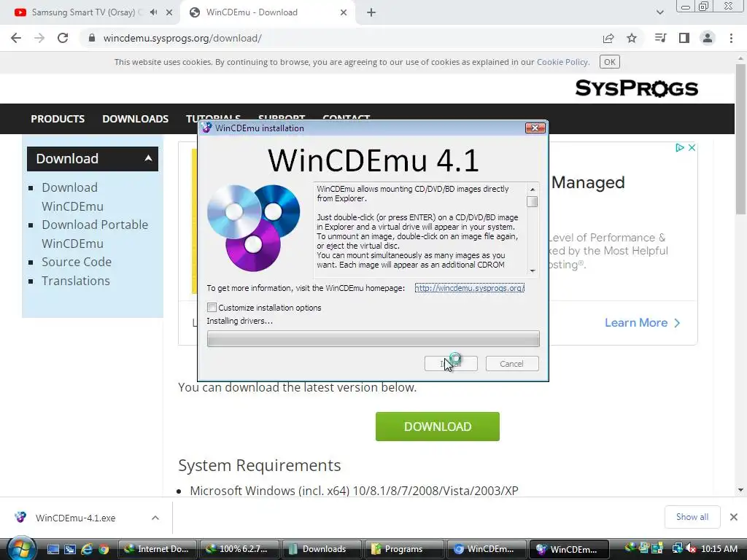747x560 pixels.
Task: Open the tab search chevron
Action: click(x=659, y=12)
